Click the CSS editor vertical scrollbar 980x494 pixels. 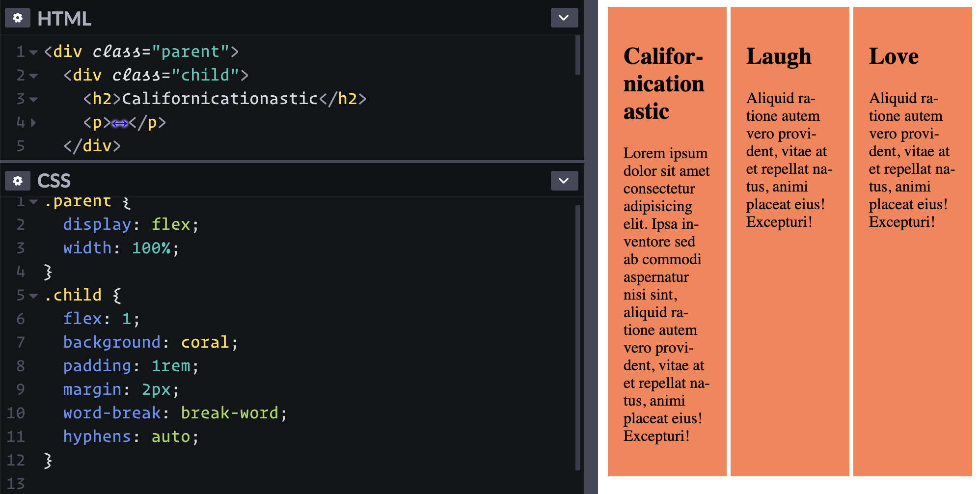click(x=578, y=338)
